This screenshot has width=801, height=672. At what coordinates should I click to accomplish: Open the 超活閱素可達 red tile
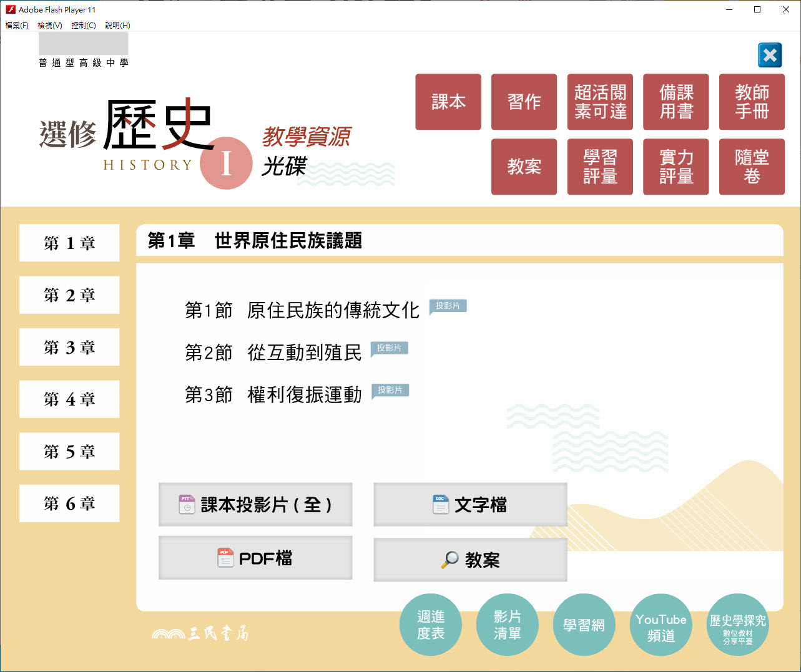[x=600, y=102]
